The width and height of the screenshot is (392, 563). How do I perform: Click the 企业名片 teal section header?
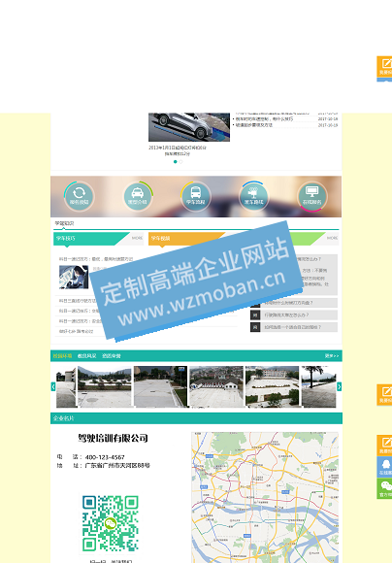(196, 418)
